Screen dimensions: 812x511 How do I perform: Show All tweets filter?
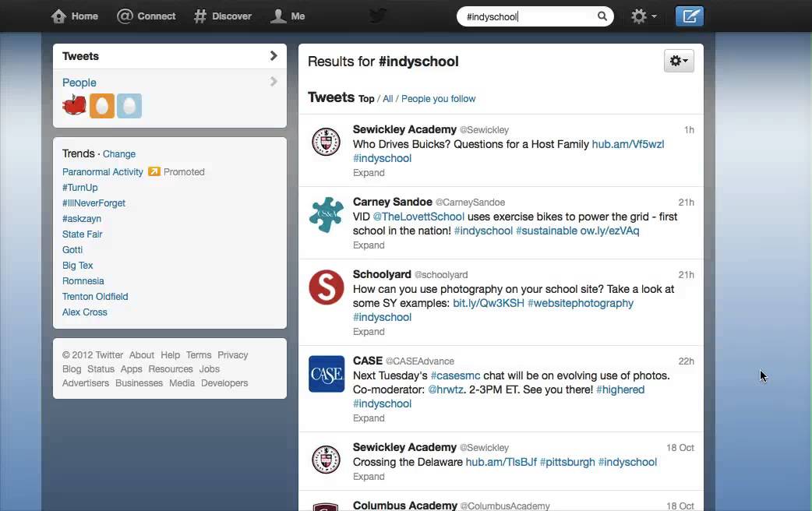coord(388,99)
